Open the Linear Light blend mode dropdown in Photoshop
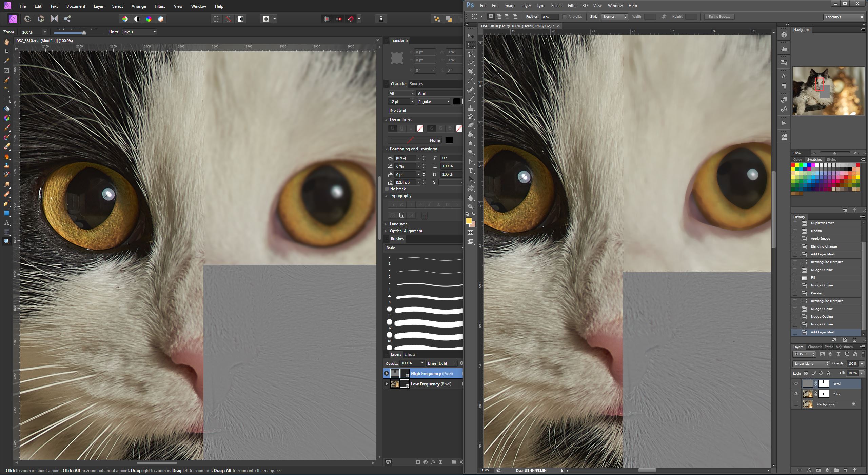This screenshot has height=475, width=868. pyautogui.click(x=811, y=363)
